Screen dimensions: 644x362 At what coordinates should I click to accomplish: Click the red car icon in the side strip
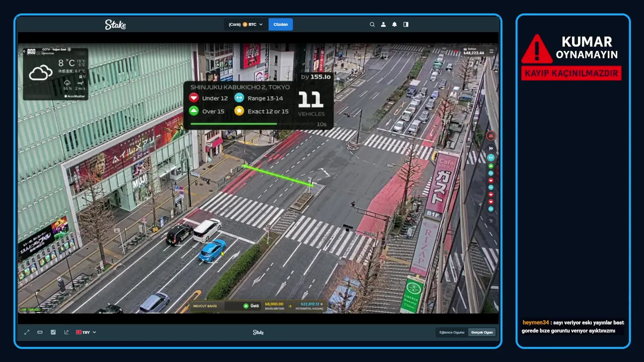491,136
